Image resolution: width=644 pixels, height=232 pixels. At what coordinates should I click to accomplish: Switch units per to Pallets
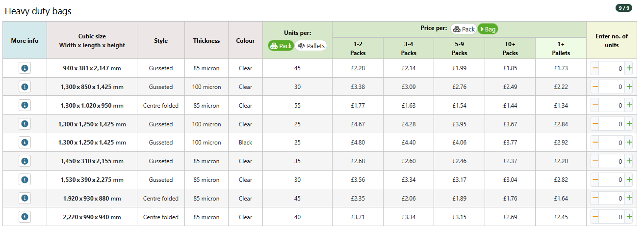(x=311, y=46)
